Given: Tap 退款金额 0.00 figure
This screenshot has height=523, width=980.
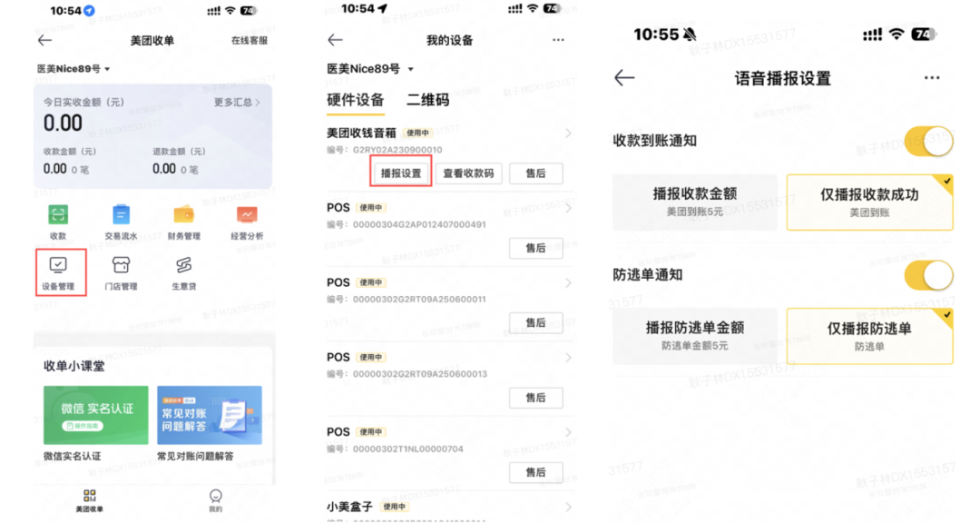Looking at the screenshot, I should pyautogui.click(x=163, y=169).
